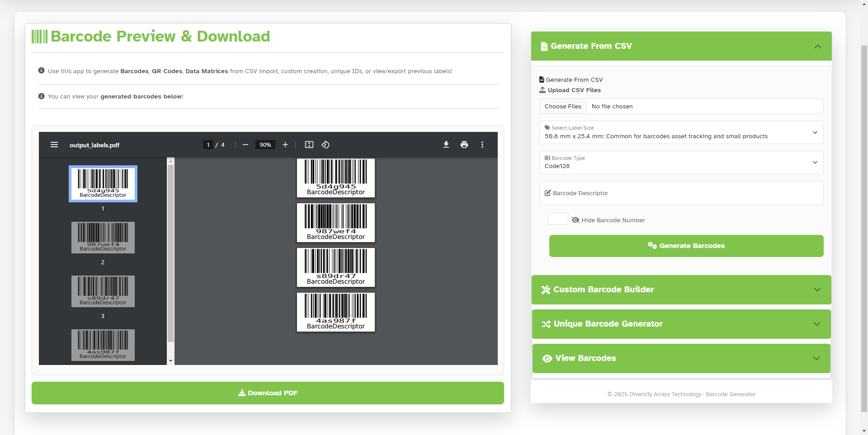
Task: Zoom in the PDF preview
Action: coord(285,145)
